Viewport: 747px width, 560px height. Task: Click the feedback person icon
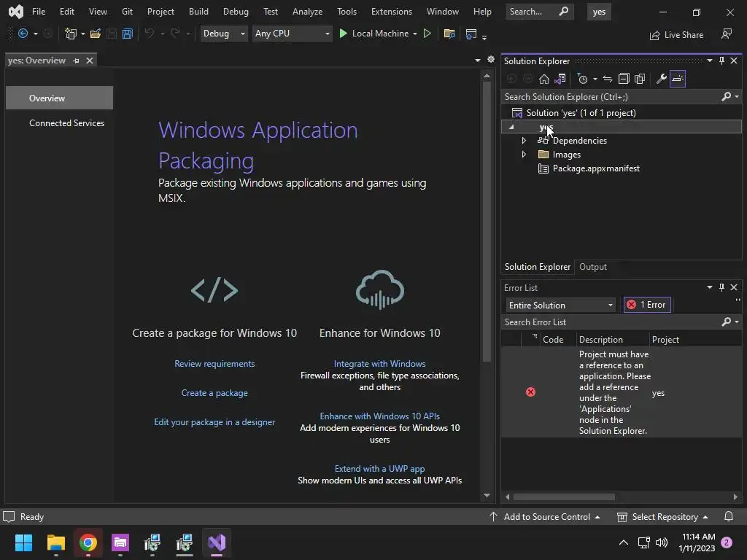coord(727,34)
